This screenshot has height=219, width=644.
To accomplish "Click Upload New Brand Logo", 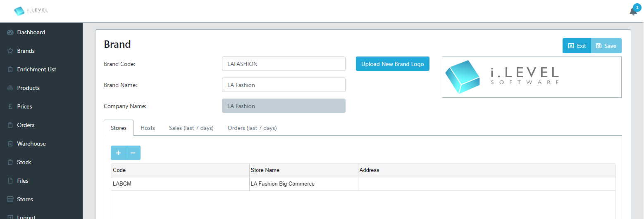I will pyautogui.click(x=393, y=64).
